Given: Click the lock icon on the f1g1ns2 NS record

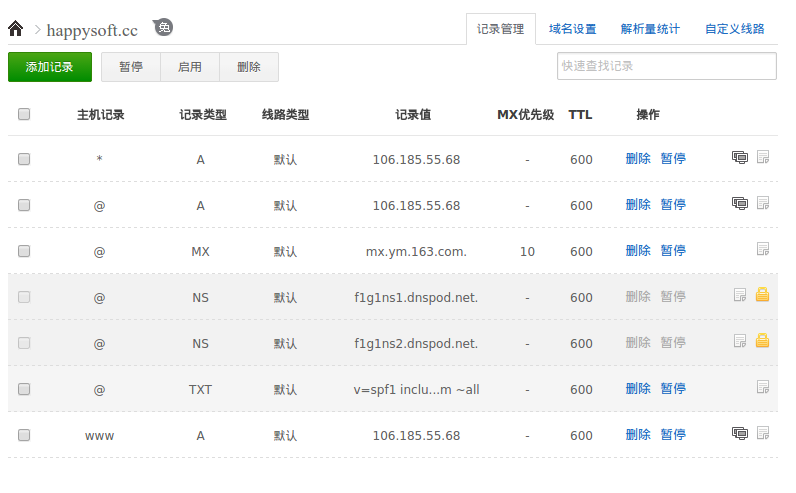Looking at the screenshot, I should click(762, 342).
